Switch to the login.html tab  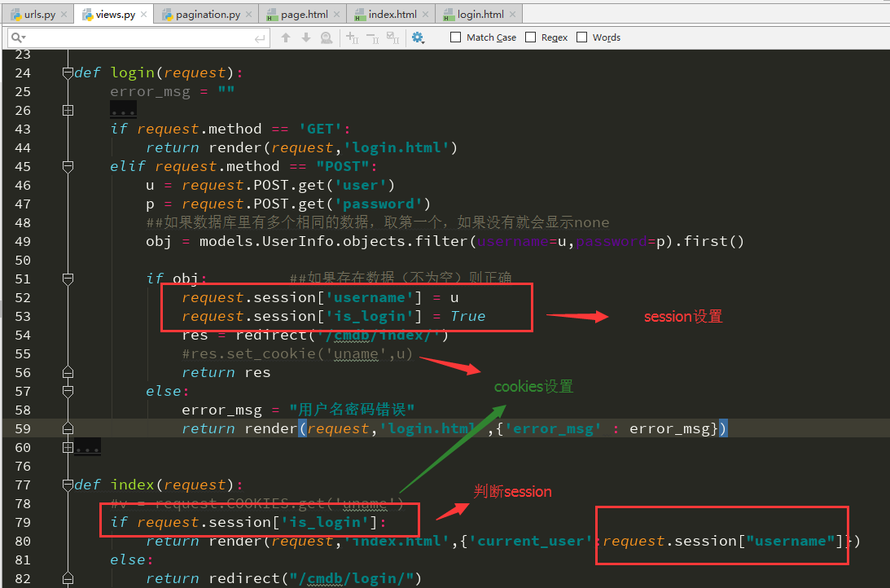coord(477,14)
